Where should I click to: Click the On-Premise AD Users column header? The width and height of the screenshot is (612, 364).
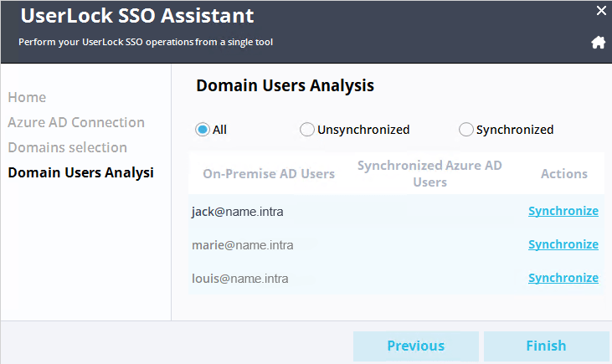(269, 173)
